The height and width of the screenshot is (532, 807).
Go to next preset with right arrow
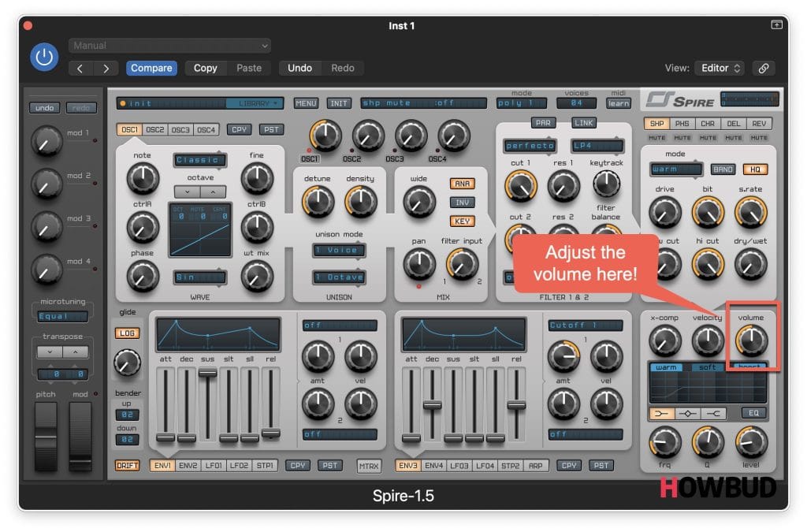(106, 68)
